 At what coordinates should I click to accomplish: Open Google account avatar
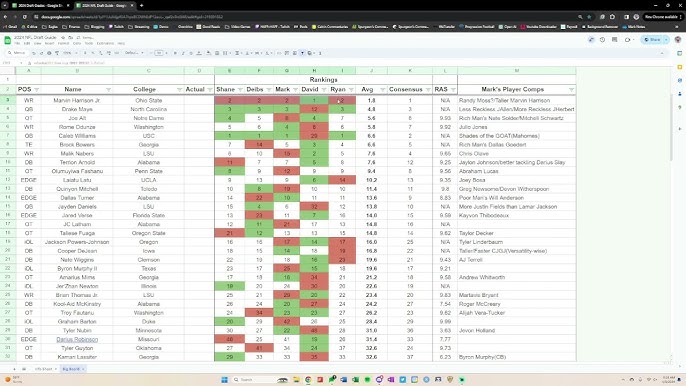click(678, 40)
